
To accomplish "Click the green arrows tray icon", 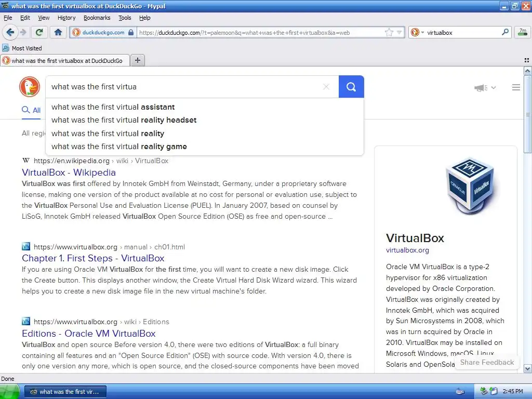I will (484, 392).
